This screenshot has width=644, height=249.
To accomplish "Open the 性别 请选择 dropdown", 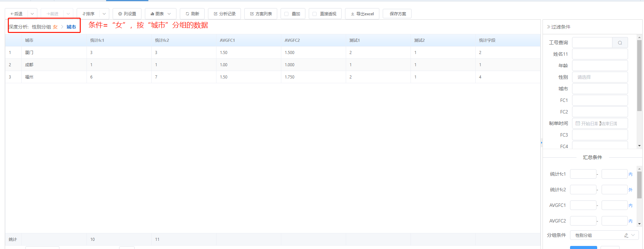I will coord(600,77).
